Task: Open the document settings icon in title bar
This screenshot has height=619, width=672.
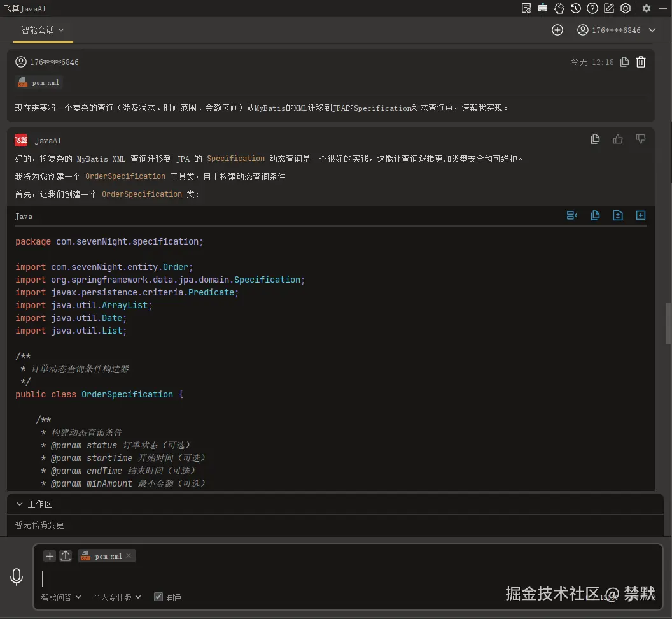Action: pos(526,8)
